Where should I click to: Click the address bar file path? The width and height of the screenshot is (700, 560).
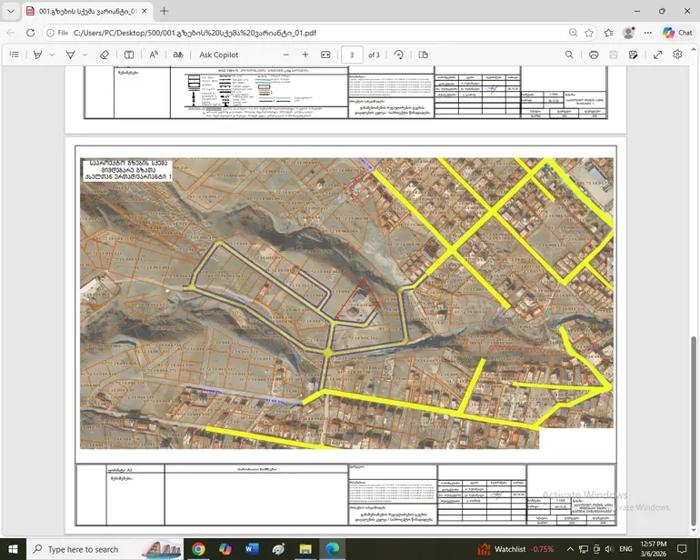point(195,33)
